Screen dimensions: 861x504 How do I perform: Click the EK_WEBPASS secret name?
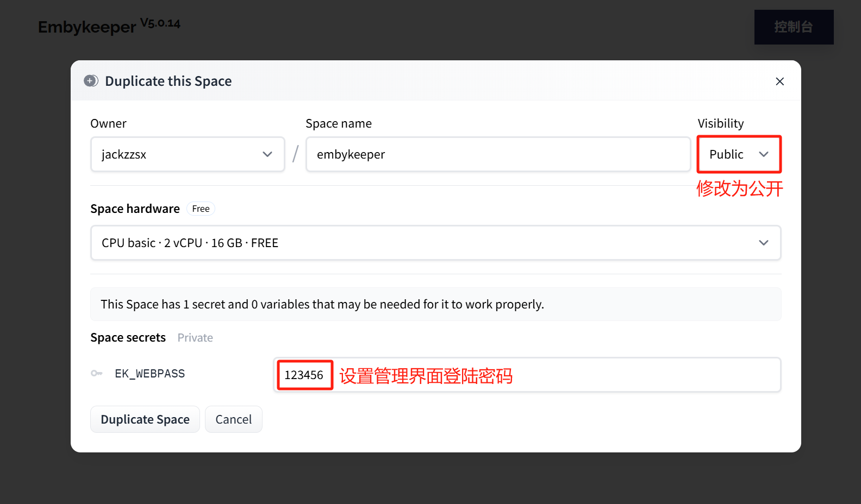[149, 374]
